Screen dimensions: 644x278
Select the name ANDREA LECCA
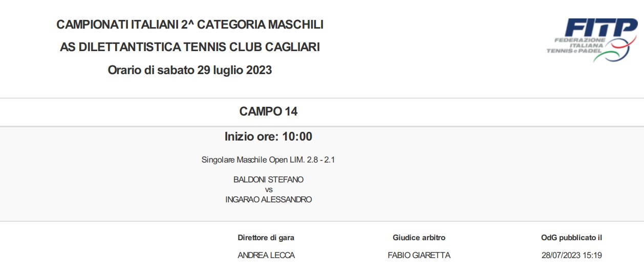(266, 255)
